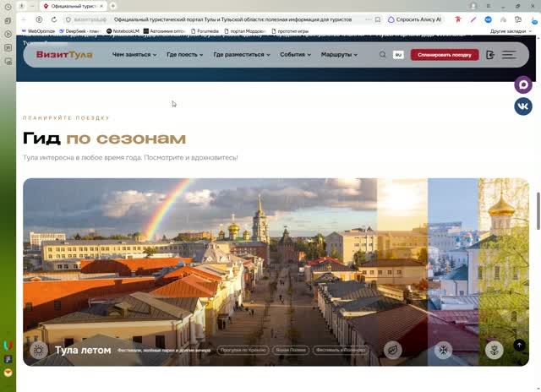Click the Фестиваль в Поленово tag
Viewport: 541px width, 392px height.
[x=341, y=350]
